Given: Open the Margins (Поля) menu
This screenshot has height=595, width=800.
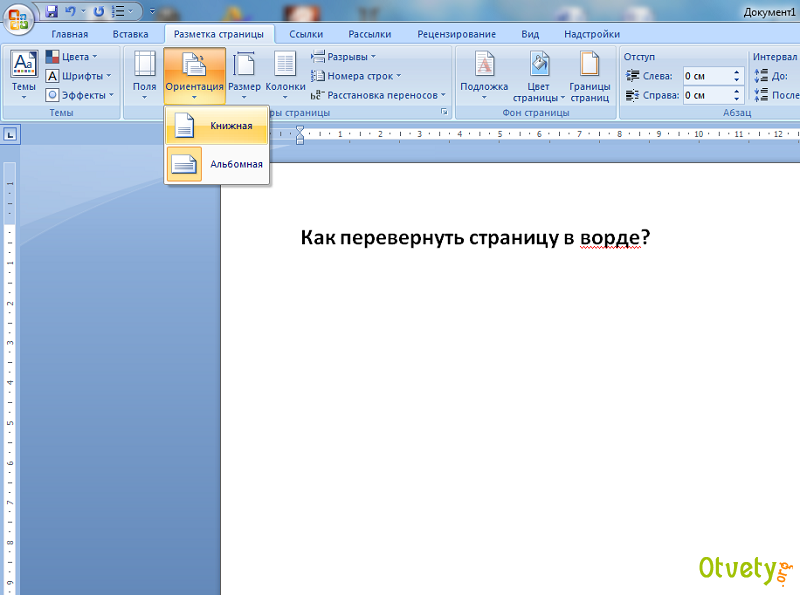Looking at the screenshot, I should point(145,76).
